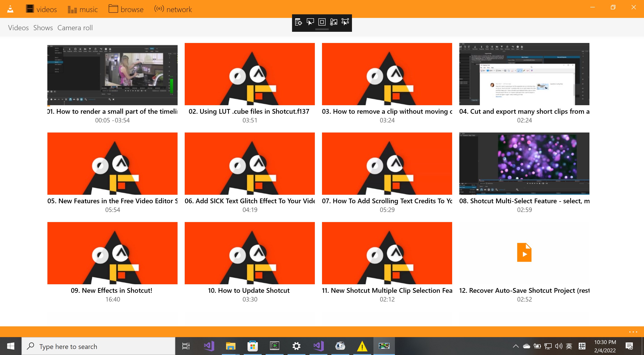Open the network streams section
Image resolution: width=644 pixels, height=355 pixels.
coord(173,9)
